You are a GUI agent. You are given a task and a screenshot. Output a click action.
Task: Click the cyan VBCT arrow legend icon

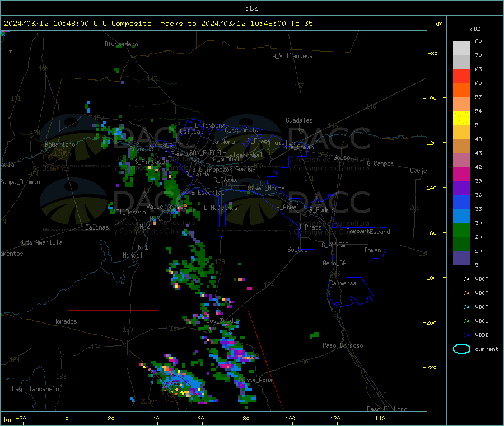[461, 307]
